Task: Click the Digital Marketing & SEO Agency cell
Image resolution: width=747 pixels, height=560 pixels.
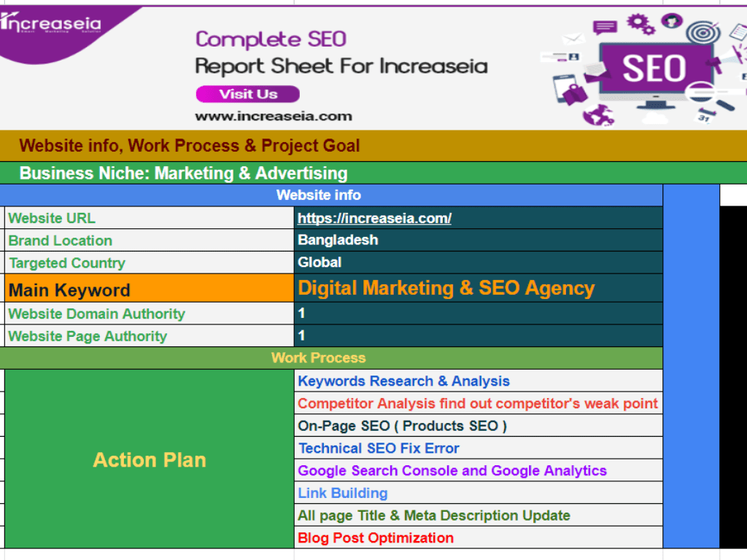Action: (x=446, y=288)
